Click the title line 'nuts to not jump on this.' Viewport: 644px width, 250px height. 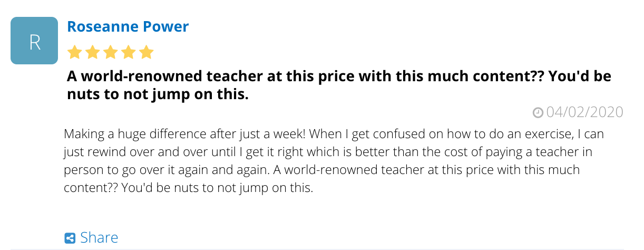pos(158,95)
